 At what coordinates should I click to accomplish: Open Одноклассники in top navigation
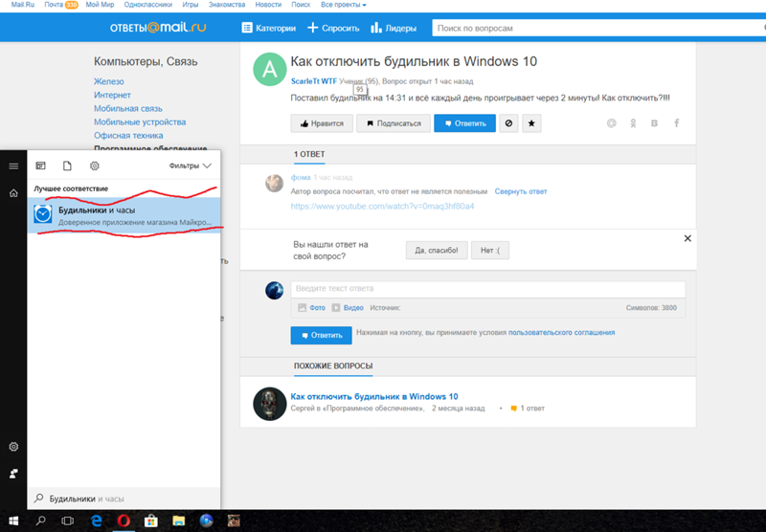click(148, 5)
